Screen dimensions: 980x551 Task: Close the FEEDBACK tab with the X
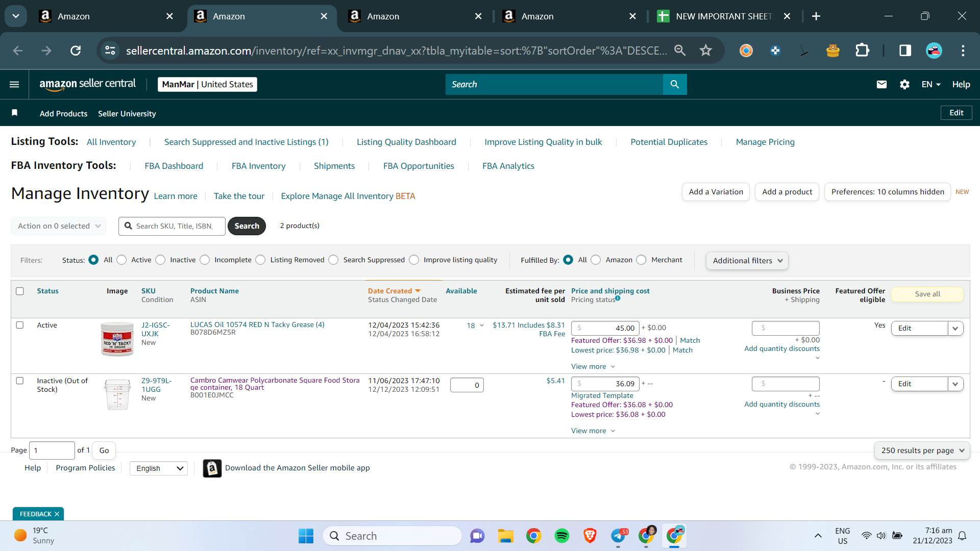point(57,514)
